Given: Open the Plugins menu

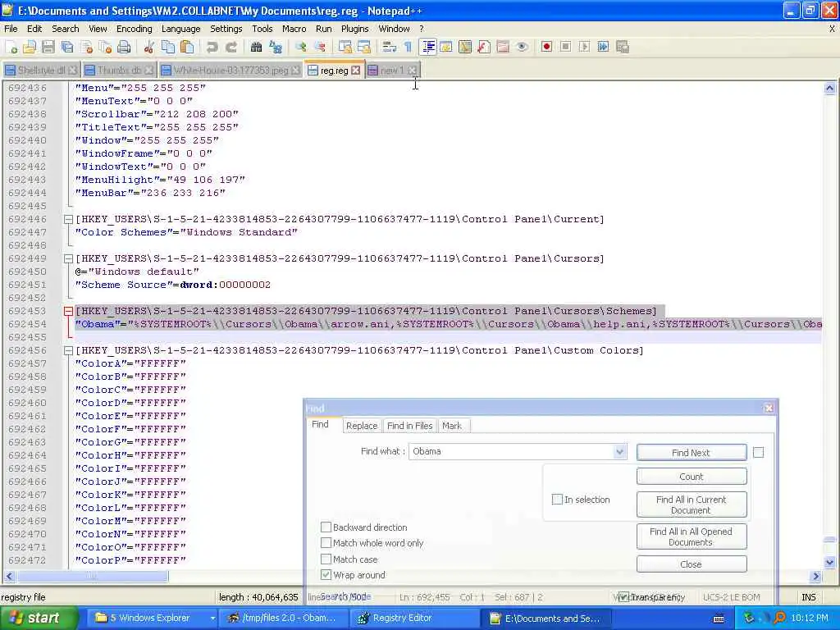Looking at the screenshot, I should click(x=354, y=29).
